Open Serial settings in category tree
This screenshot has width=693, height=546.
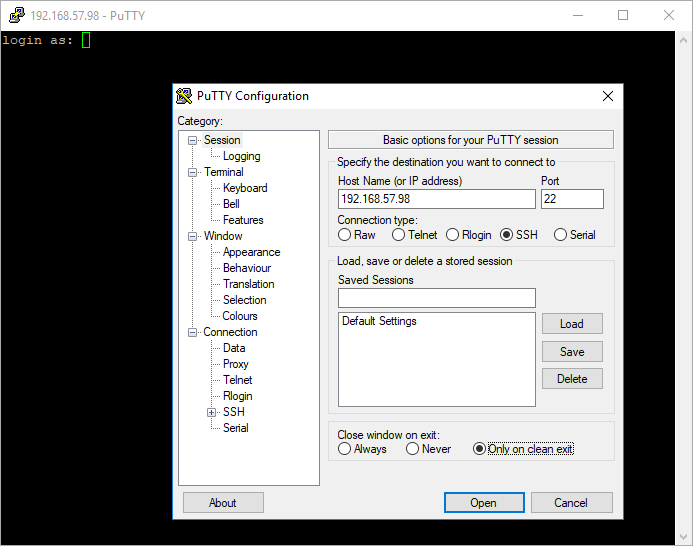click(236, 428)
